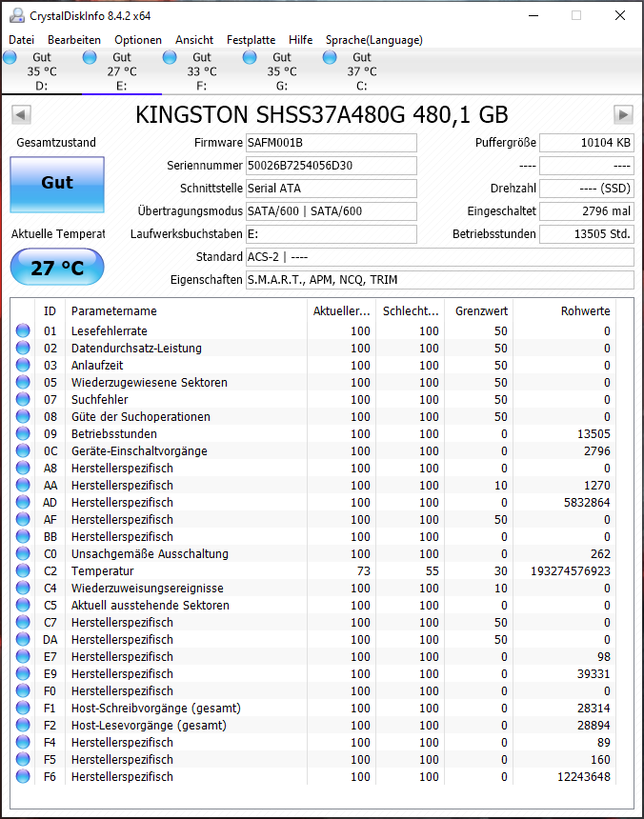Click the Schnittstelle field Serial ATA

[x=332, y=189]
